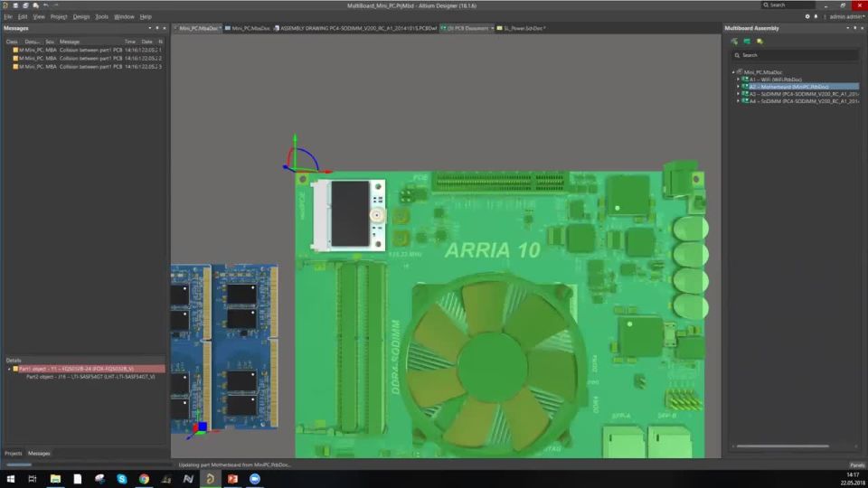Pin the Multiboard Assembly panel
The image size is (868, 488).
click(854, 28)
